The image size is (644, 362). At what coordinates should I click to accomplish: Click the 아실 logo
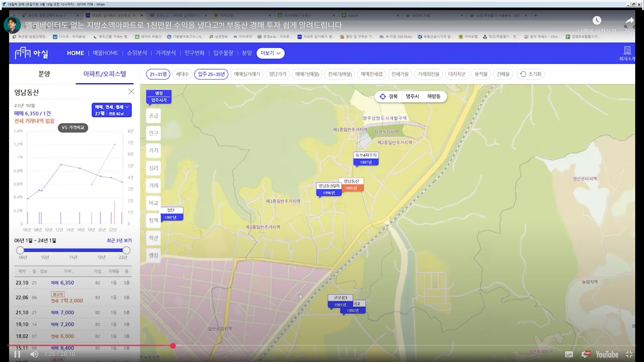tap(31, 53)
